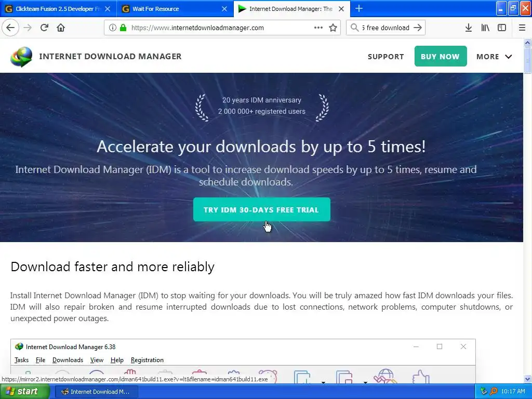532x399 pixels.
Task: Click the Registration menu in IDM screenshot
Action: point(147,360)
